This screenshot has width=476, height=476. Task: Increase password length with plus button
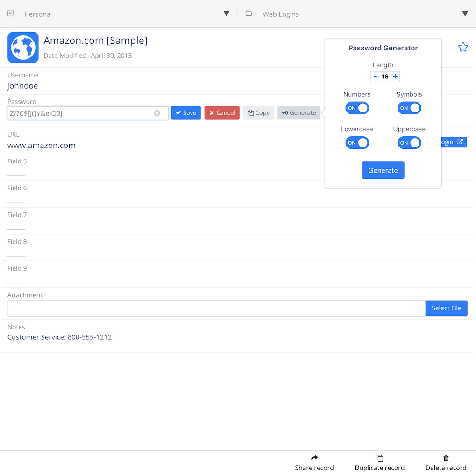tap(395, 77)
